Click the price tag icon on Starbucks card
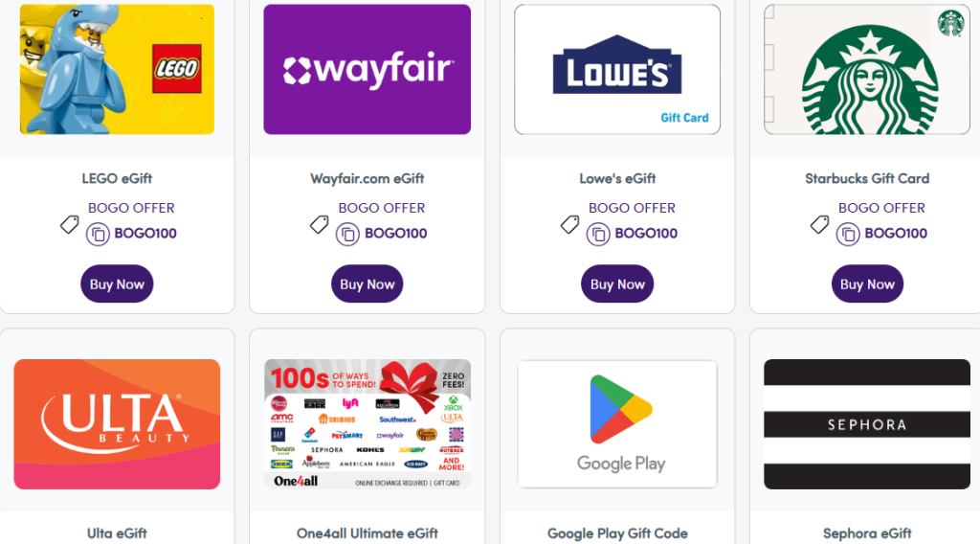Image resolution: width=980 pixels, height=544 pixels. pyautogui.click(x=819, y=224)
